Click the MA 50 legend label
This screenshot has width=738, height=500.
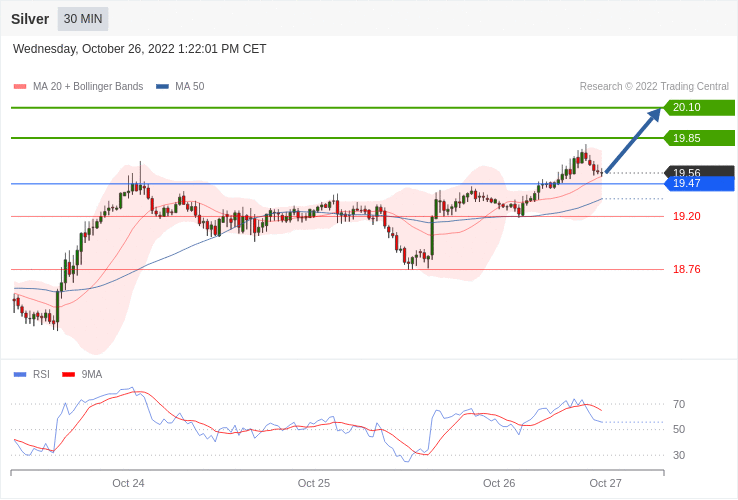tap(190, 87)
